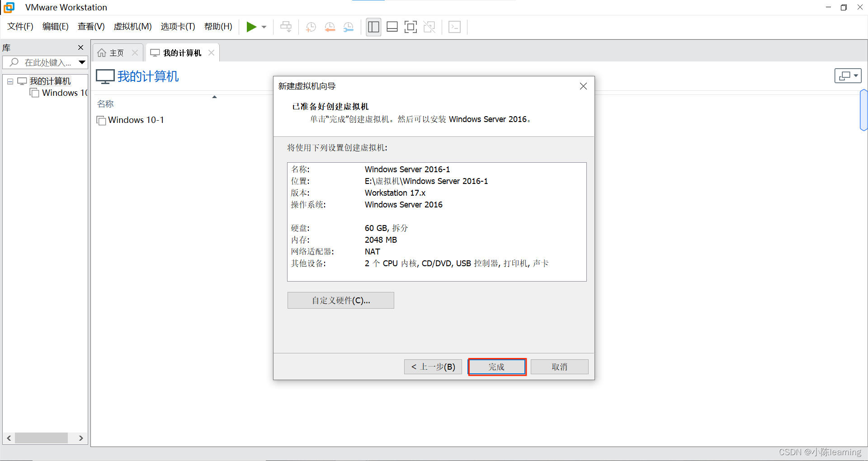Click the Revert to Snapshot toolbar icon

[330, 27]
